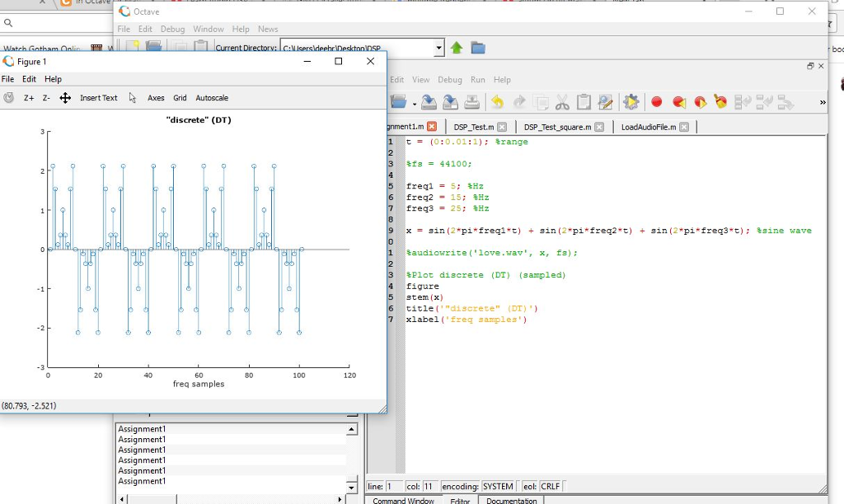The width and height of the screenshot is (844, 504).
Task: Click the Insert Text button
Action: tap(98, 98)
